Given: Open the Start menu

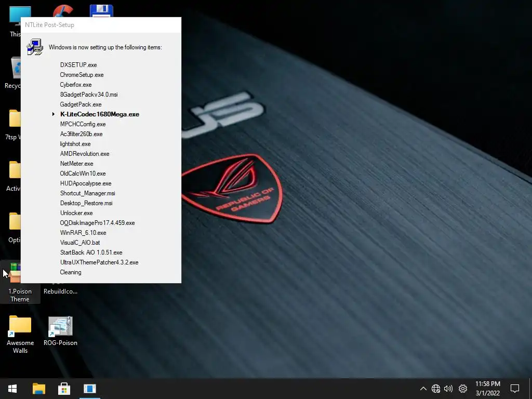Looking at the screenshot, I should [x=12, y=389].
